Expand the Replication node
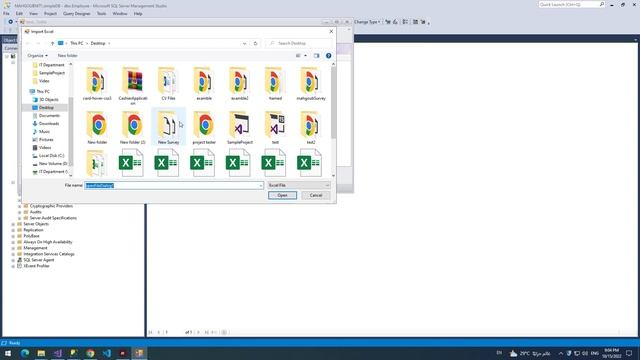The image size is (640, 360). tap(13, 230)
